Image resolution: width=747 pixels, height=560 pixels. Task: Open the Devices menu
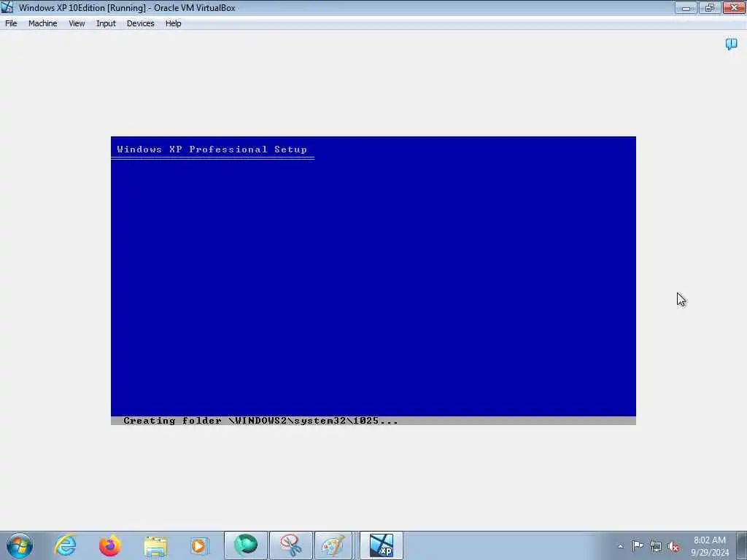pyautogui.click(x=141, y=23)
